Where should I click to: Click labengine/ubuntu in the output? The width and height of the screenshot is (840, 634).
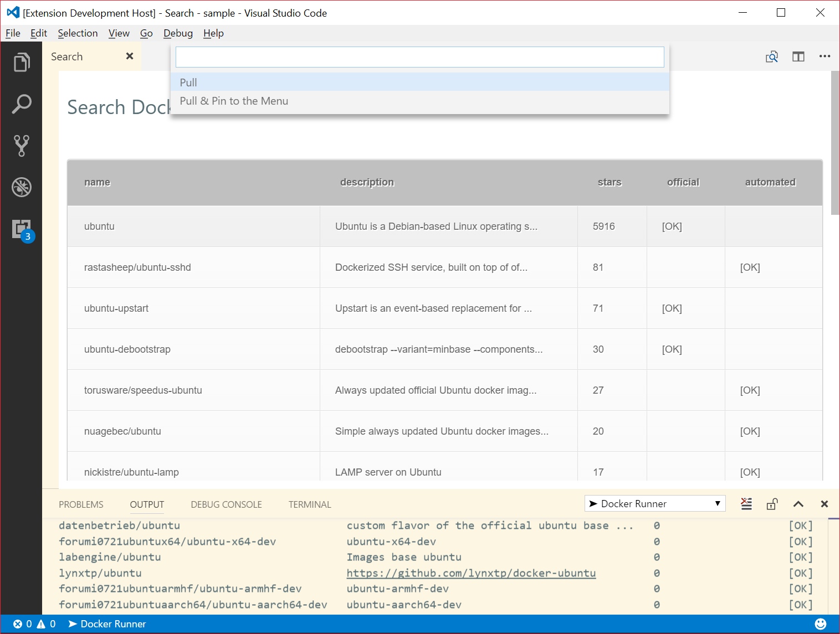(110, 557)
